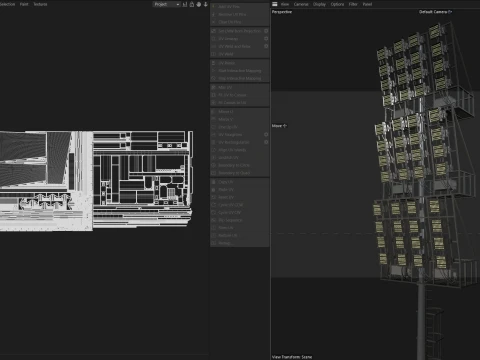Open UV Straighten settings gear
This screenshot has height=360, width=480.
(x=266, y=135)
